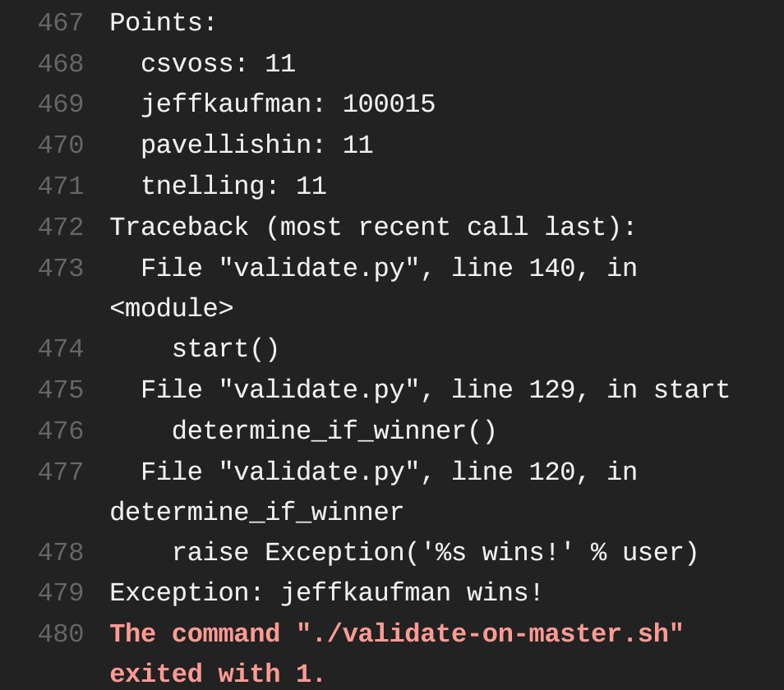The image size is (784, 690).
Task: Click the red validate-on-master.sh error message
Action: point(396,634)
